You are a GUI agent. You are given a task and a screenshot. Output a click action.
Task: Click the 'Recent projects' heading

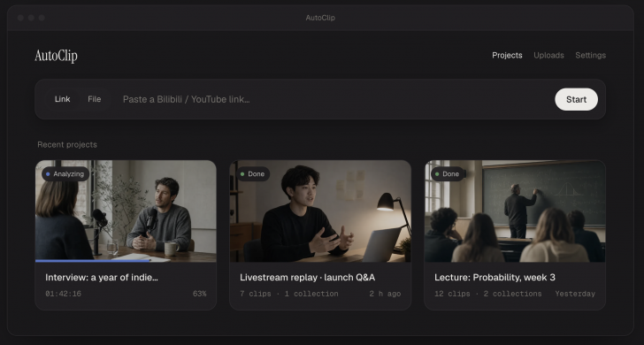[x=67, y=144]
